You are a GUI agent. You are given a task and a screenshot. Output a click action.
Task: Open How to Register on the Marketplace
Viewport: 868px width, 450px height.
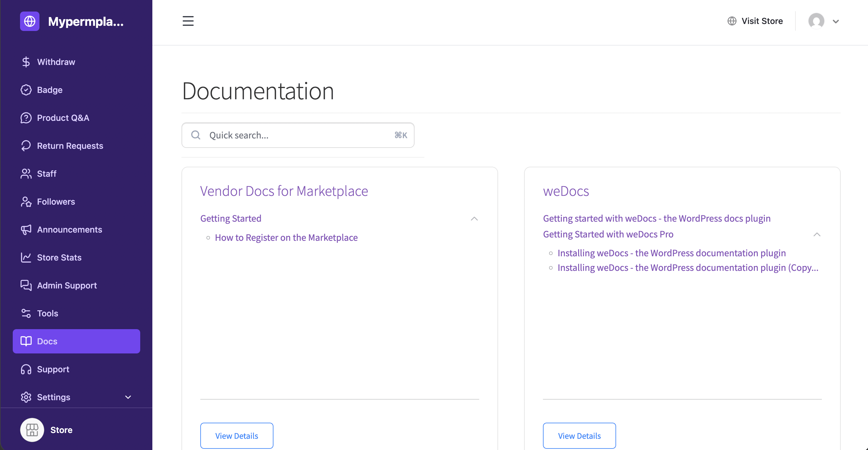tap(286, 238)
